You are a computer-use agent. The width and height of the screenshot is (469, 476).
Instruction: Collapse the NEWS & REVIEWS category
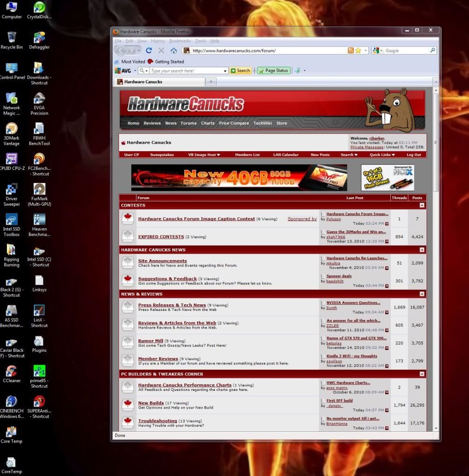click(x=422, y=294)
